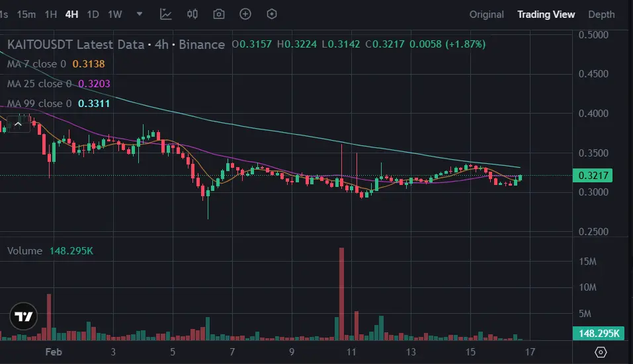633x364 pixels.
Task: Switch to Original chart view
Action: (486, 15)
